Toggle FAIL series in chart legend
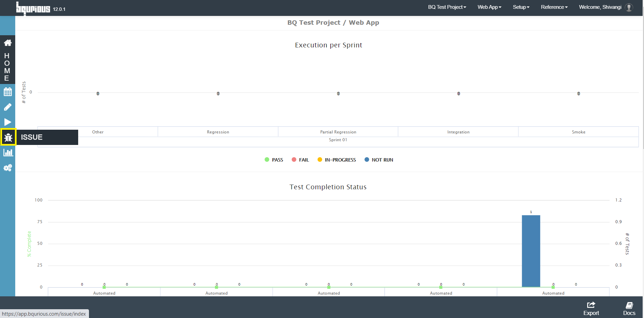Viewport: 644px width, 318px height. [300, 160]
